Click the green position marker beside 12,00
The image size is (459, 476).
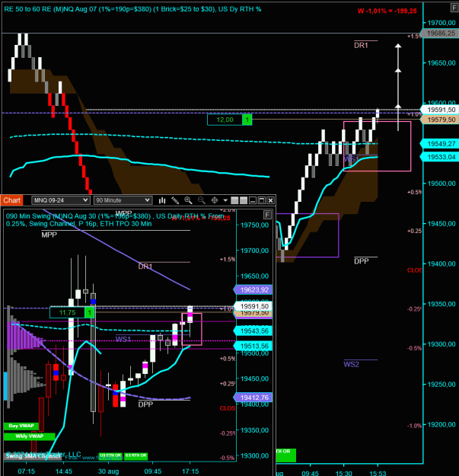tap(247, 120)
